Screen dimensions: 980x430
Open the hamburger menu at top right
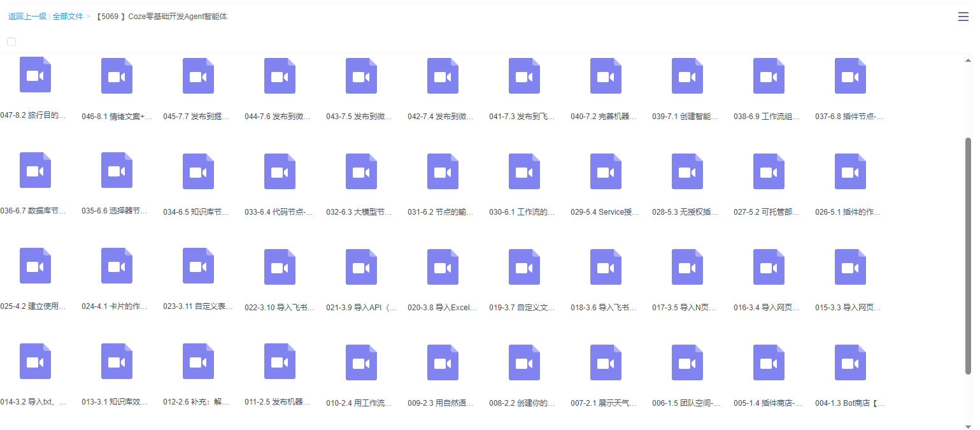pos(963,17)
